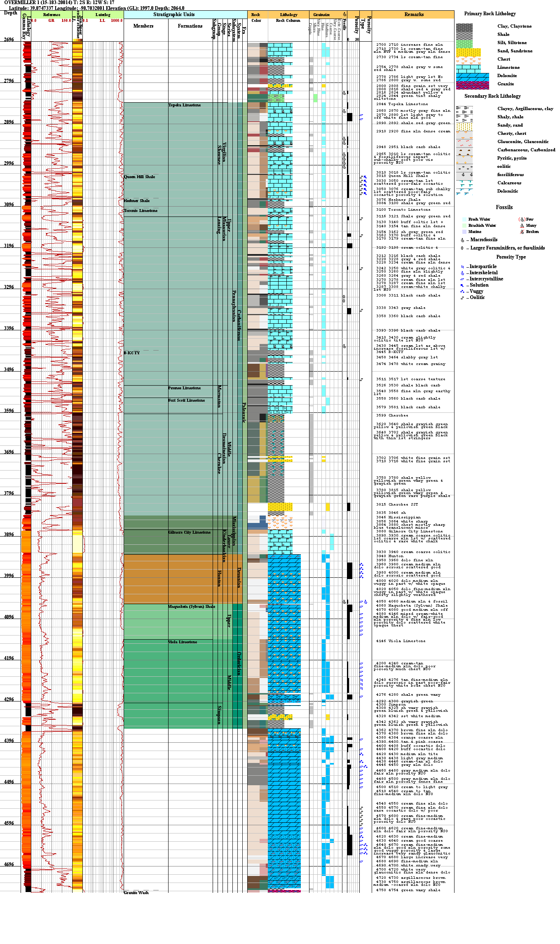Screen dimensions: 560x944
Task: Click the vertical Devonian system label
Action: point(239,577)
